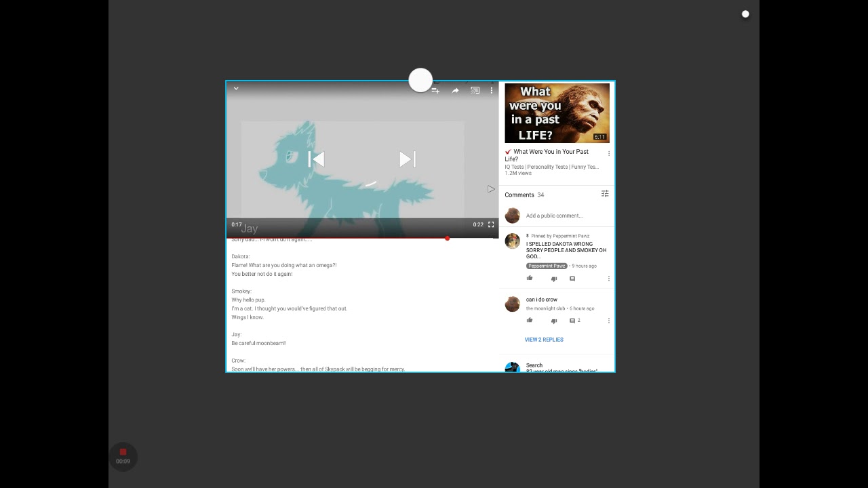Open replies icon on 'can i do crow'
This screenshot has width=868, height=488.
coord(572,321)
